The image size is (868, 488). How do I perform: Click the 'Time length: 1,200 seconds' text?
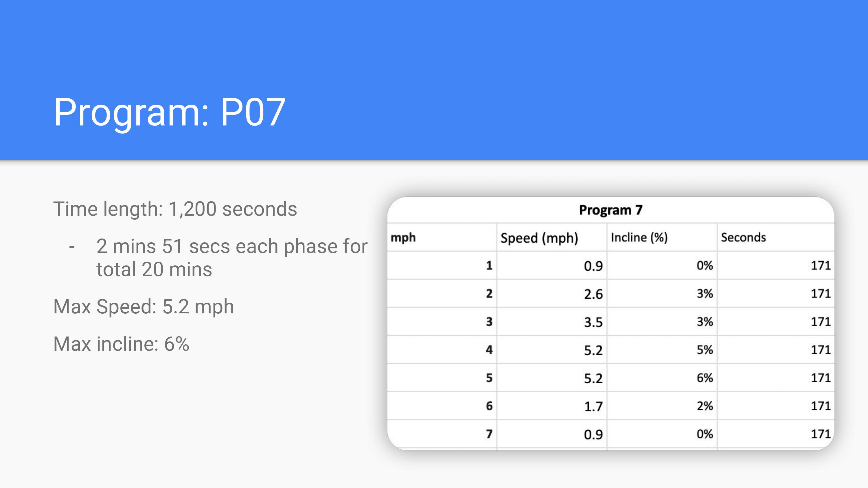[x=175, y=209]
